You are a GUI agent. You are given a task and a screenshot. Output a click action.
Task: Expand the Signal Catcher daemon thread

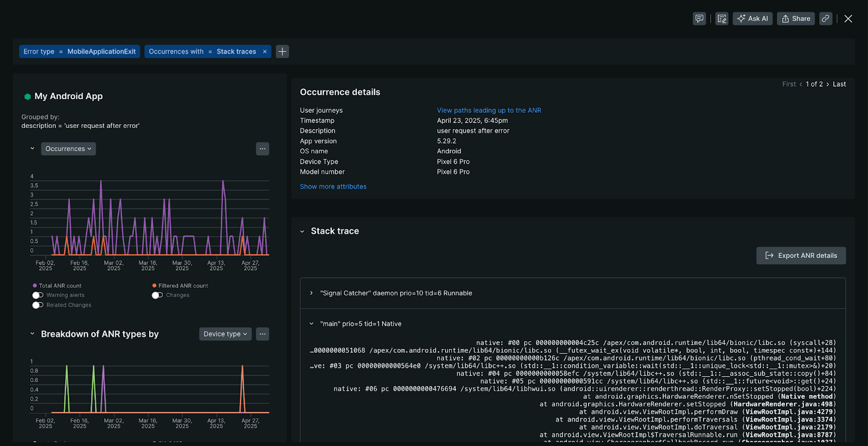[x=311, y=293]
